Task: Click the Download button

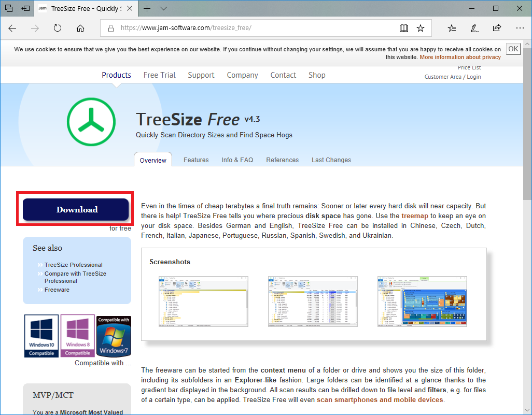Action: click(x=76, y=209)
